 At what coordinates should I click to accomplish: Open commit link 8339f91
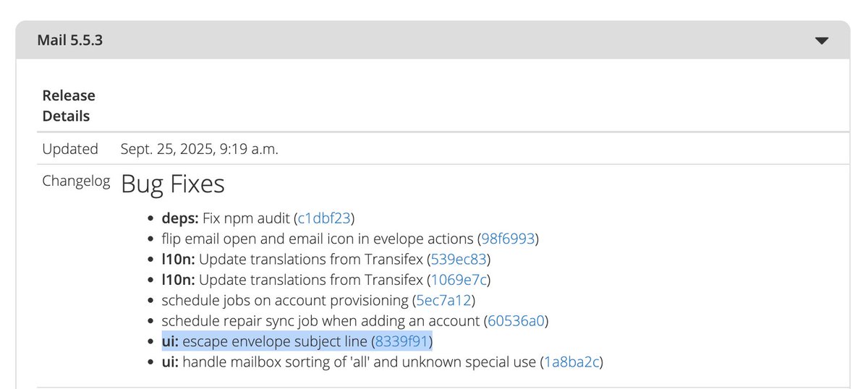[x=401, y=340]
